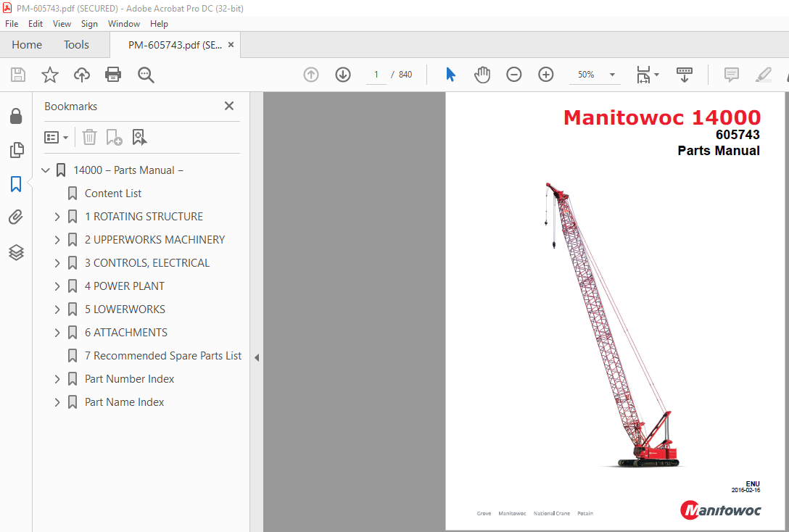Select the PM-605743.pdf document tab
Image resolution: width=789 pixels, height=532 pixels.
coord(175,45)
